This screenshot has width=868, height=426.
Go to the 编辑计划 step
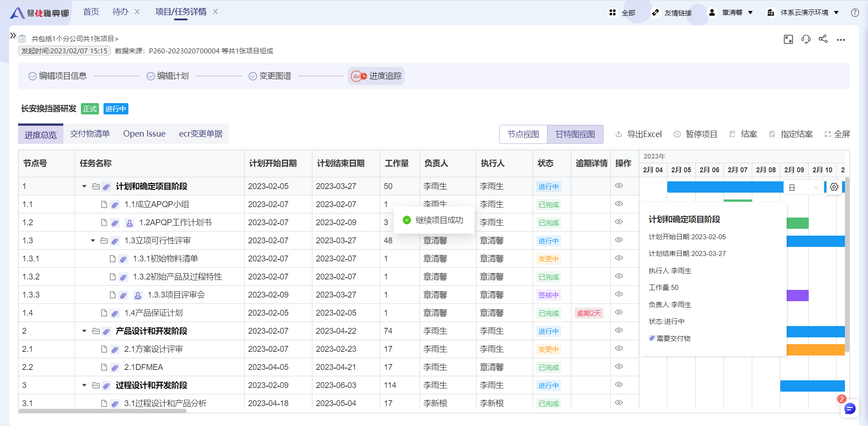[x=168, y=76]
